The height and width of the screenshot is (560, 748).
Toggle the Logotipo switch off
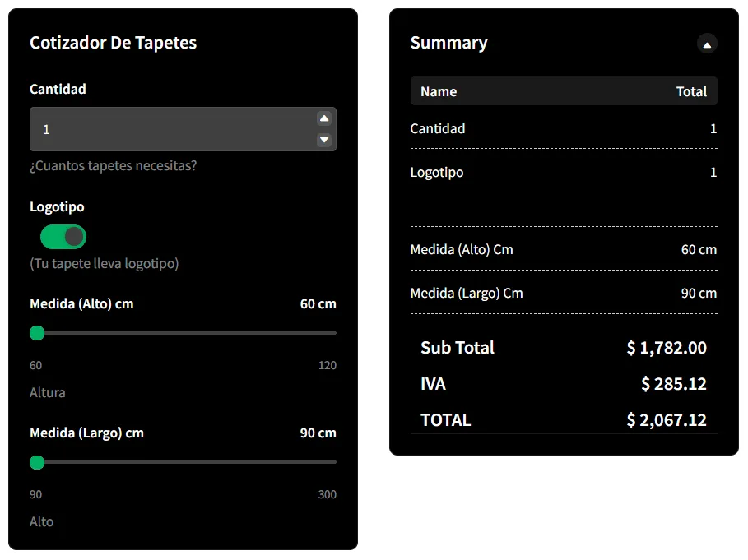tap(63, 237)
